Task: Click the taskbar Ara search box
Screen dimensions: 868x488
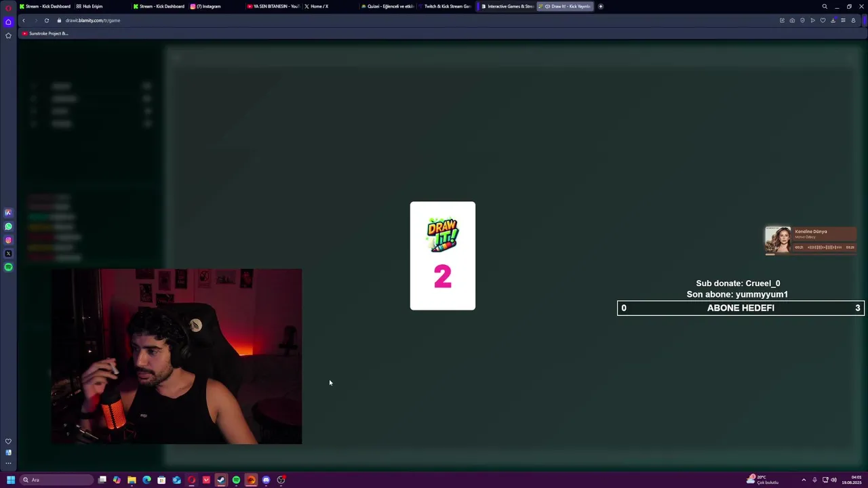Action: (56, 480)
